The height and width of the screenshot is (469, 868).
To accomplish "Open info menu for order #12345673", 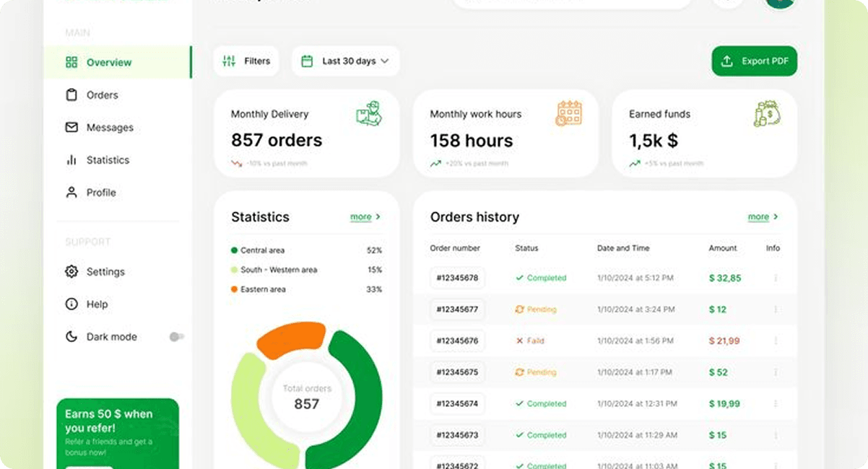I will pos(776,435).
